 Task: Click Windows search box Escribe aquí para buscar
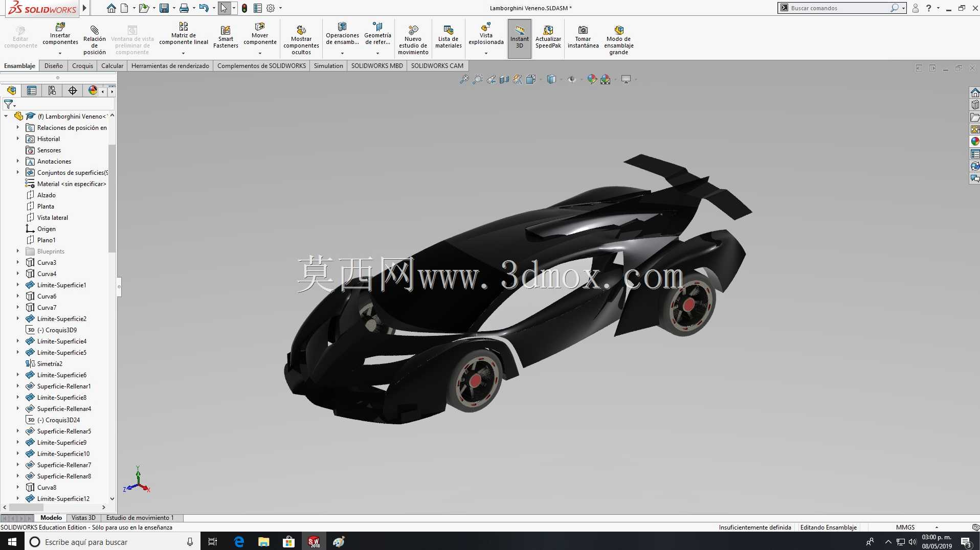tap(112, 541)
